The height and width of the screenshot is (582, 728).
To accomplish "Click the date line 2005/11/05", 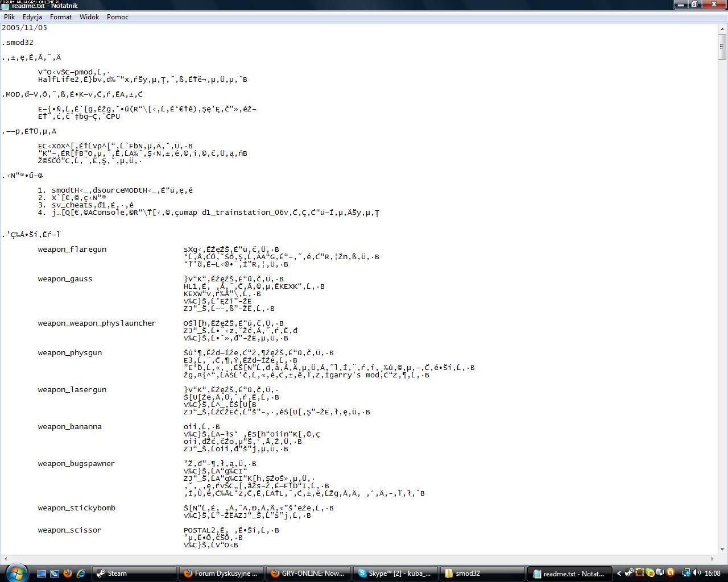I will (x=24, y=28).
